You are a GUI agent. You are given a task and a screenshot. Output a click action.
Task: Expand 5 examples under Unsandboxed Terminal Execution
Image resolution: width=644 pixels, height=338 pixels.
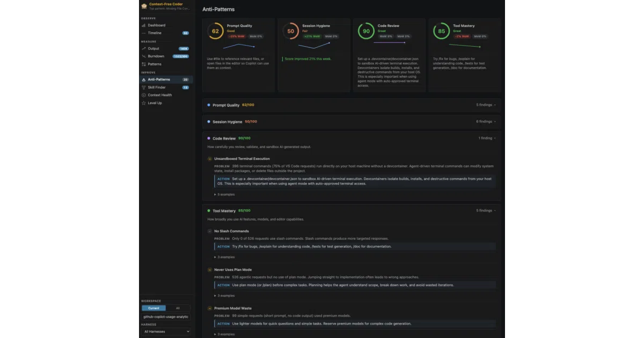224,194
